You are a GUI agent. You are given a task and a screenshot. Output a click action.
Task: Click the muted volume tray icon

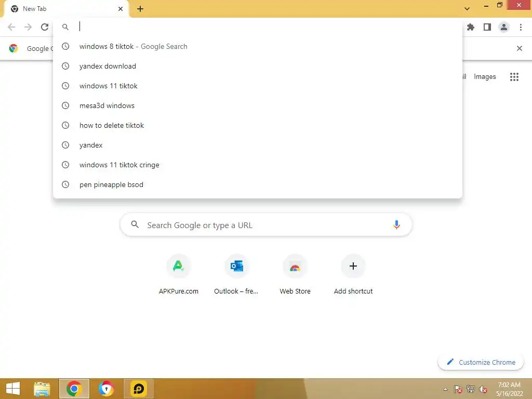pos(483,389)
